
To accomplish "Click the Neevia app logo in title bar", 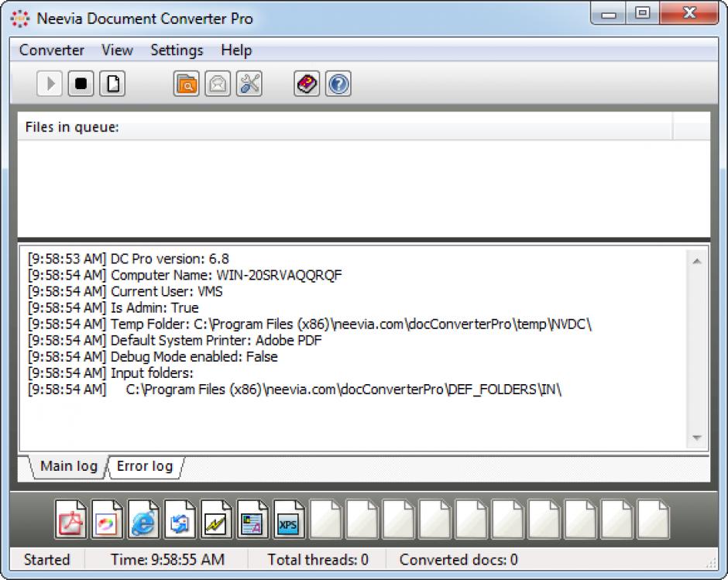I will (x=20, y=19).
